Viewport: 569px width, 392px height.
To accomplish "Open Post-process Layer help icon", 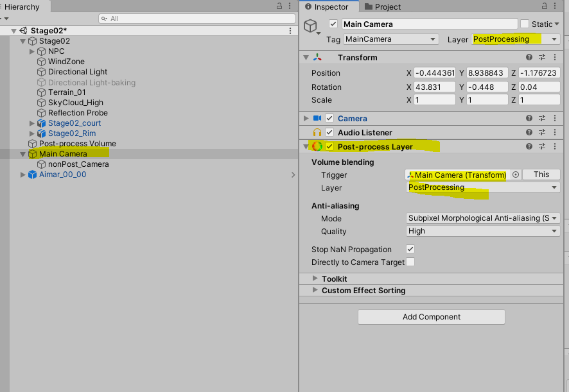I will (x=529, y=146).
